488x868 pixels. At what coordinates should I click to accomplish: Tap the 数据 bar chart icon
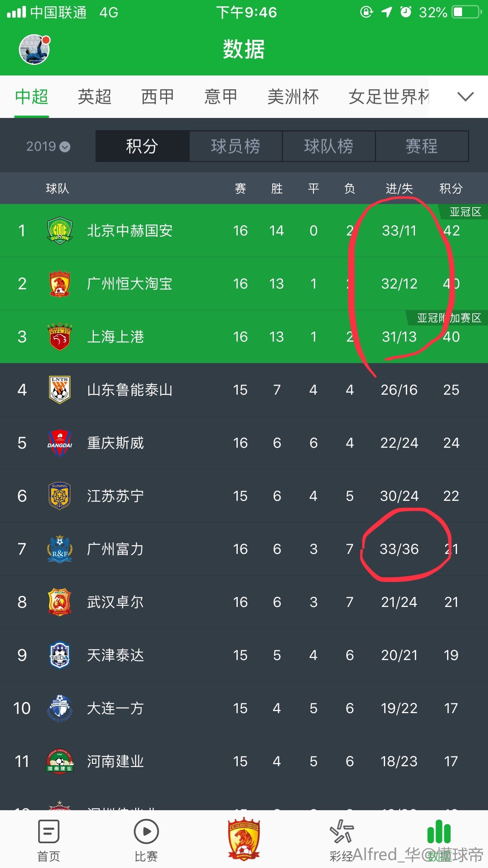pyautogui.click(x=439, y=832)
